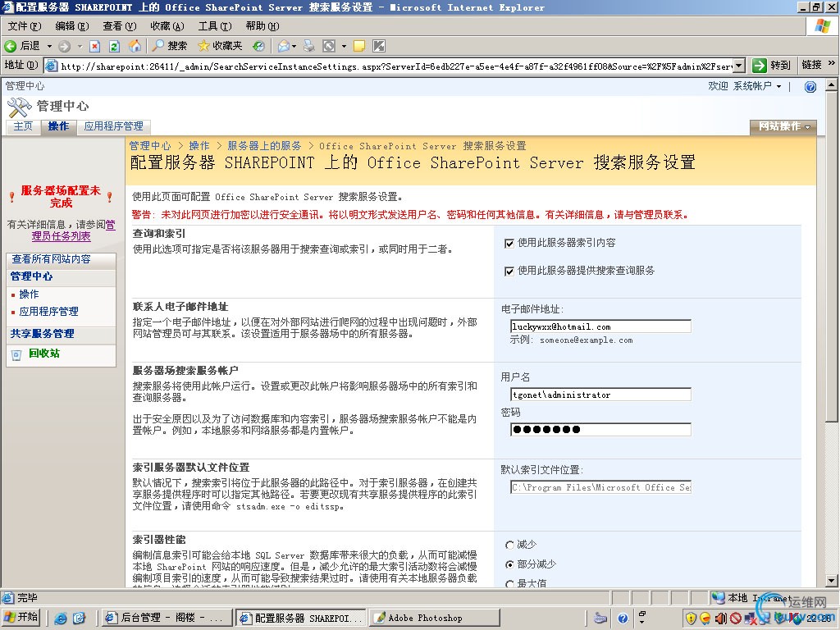Viewport: 840px width, 630px height.
Task: Open 管理员任务列表 link in sidebar
Action: pyautogui.click(x=61, y=236)
